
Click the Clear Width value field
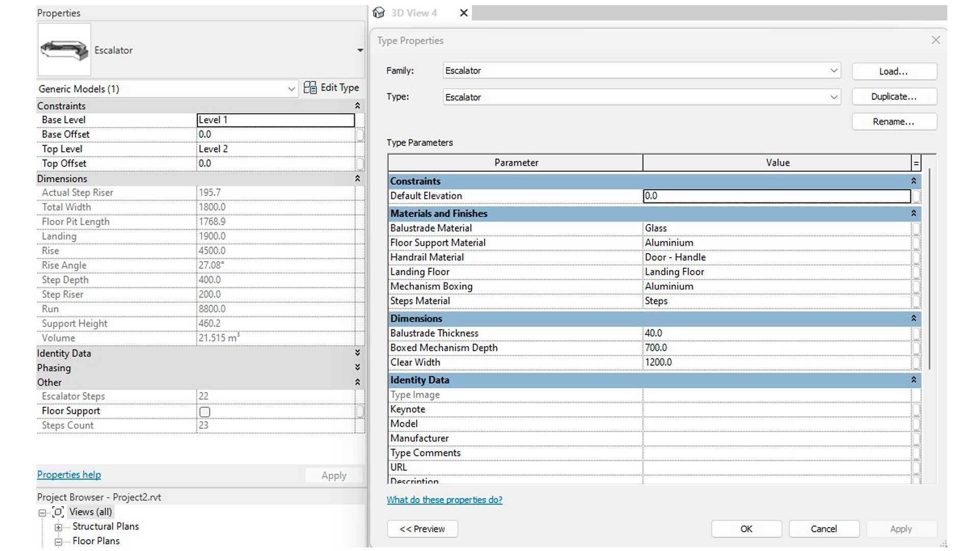click(x=776, y=362)
